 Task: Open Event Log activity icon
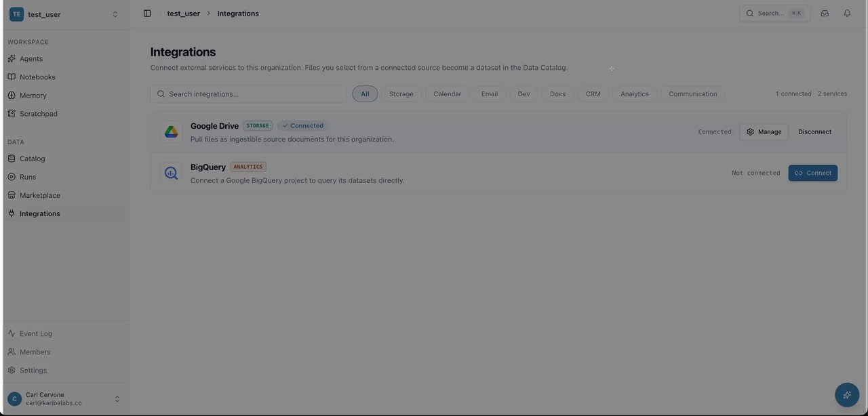click(x=12, y=333)
